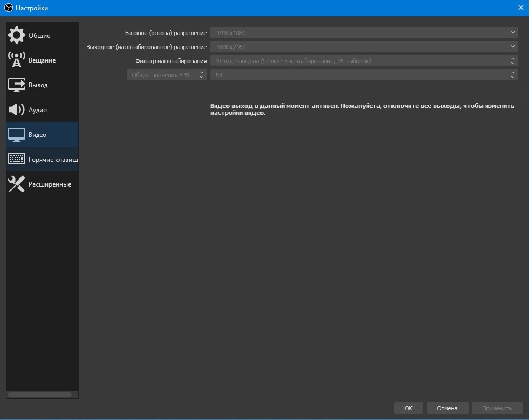Click the Отмена cancel button
Image resolution: width=529 pixels, height=420 pixels.
447,408
